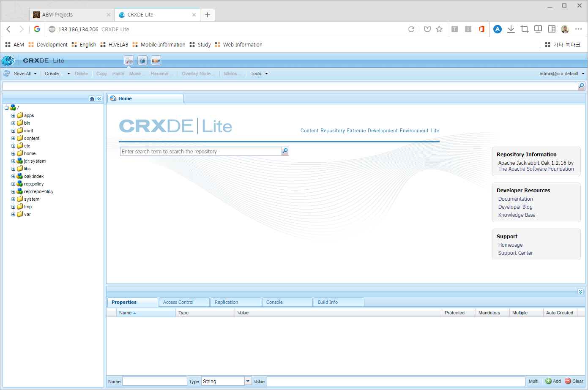
Task: Click the binoculars search icon in tree panel
Action: tap(92, 98)
